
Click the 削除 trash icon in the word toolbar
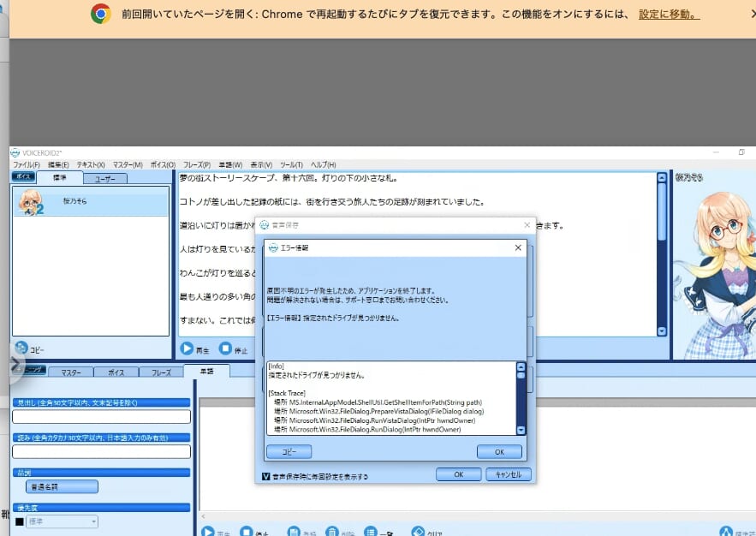pyautogui.click(x=332, y=532)
